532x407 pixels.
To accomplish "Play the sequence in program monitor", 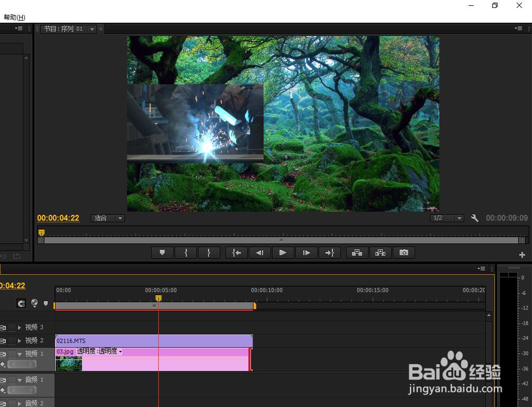I will coord(282,253).
